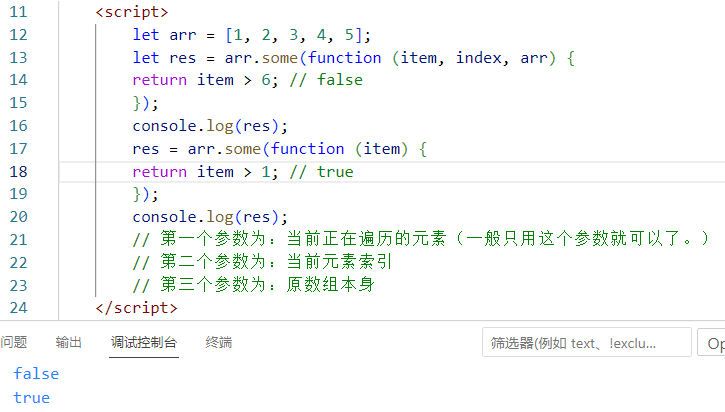Click 'some' method on line 17
Viewport: 725px width, 412px height.
tap(243, 149)
